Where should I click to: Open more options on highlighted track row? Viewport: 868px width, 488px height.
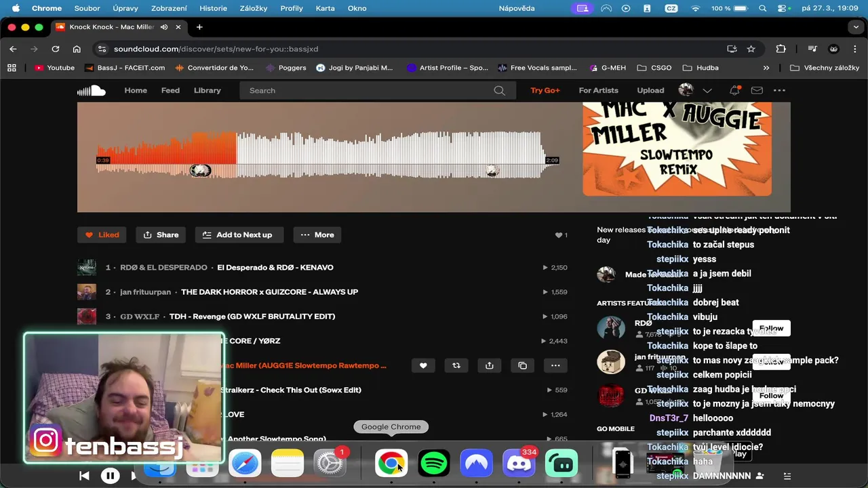(555, 365)
